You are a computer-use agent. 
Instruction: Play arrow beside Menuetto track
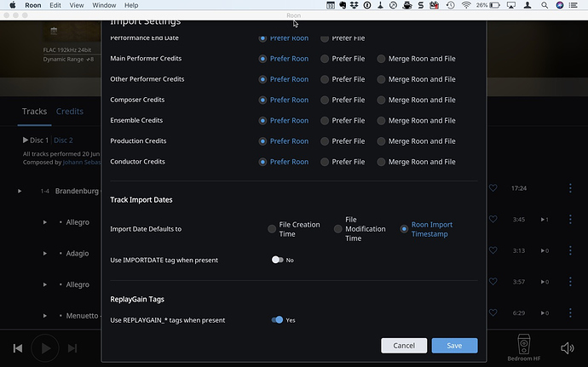click(x=44, y=316)
